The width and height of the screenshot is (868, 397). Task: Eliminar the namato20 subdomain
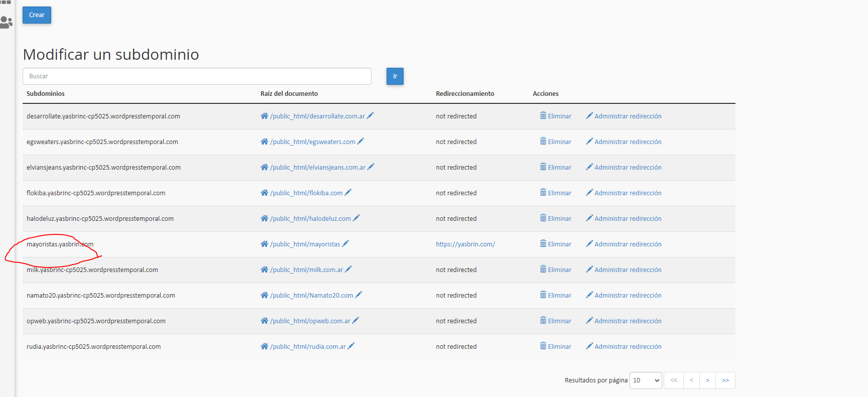point(556,296)
